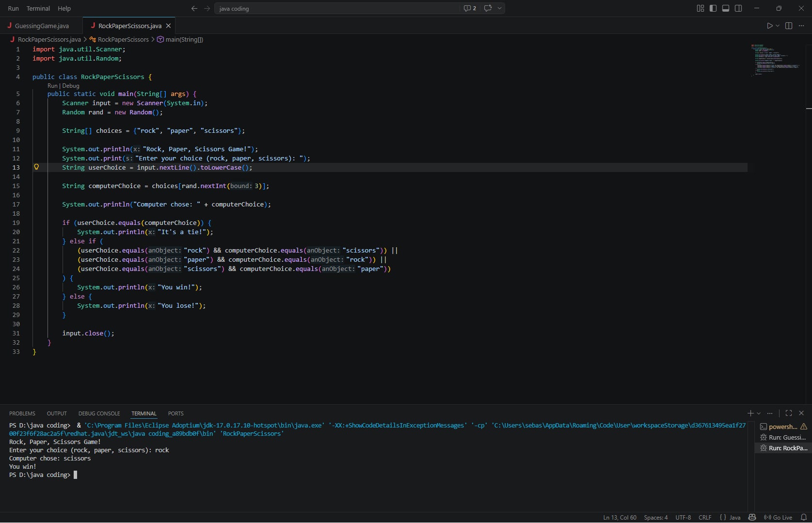Create a new terminal with plus icon

click(750, 413)
